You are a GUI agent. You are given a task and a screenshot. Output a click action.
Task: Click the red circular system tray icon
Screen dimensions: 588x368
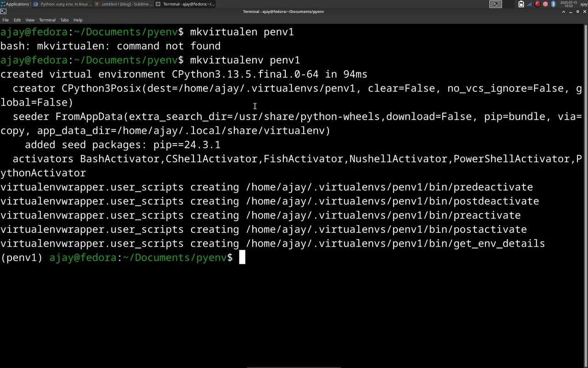click(x=537, y=4)
